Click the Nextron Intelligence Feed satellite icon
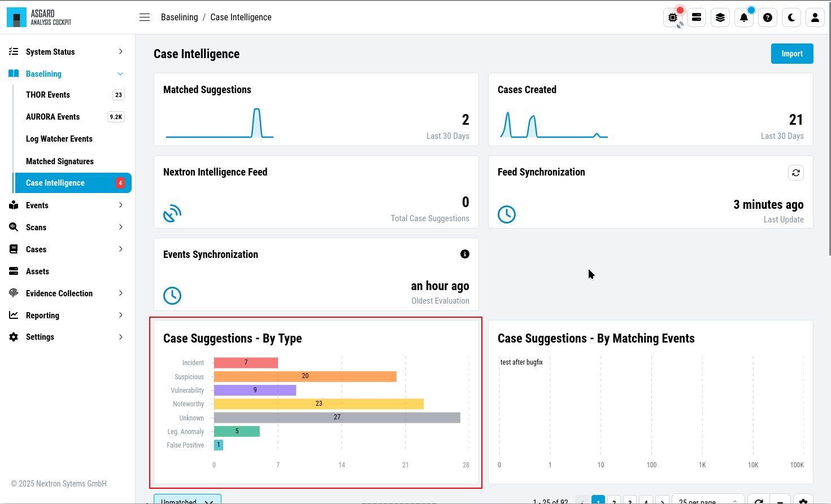Image resolution: width=831 pixels, height=504 pixels. pos(172,214)
